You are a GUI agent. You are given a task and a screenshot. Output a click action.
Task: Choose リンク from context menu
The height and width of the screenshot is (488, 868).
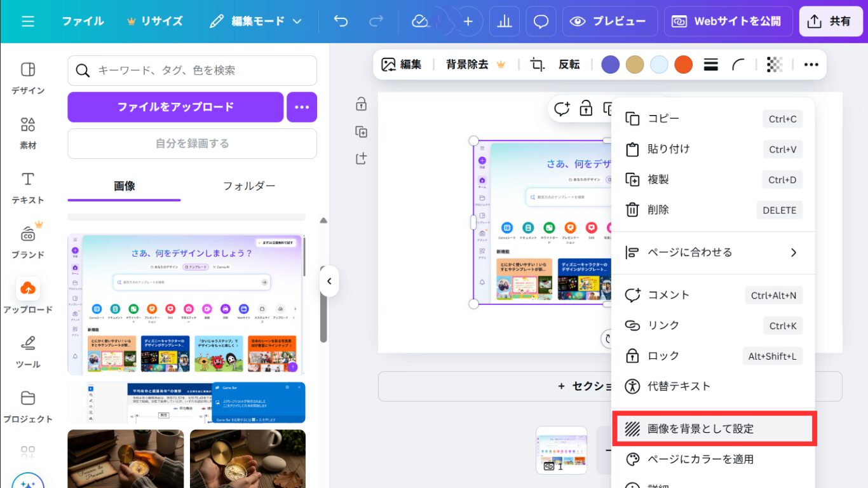712,325
